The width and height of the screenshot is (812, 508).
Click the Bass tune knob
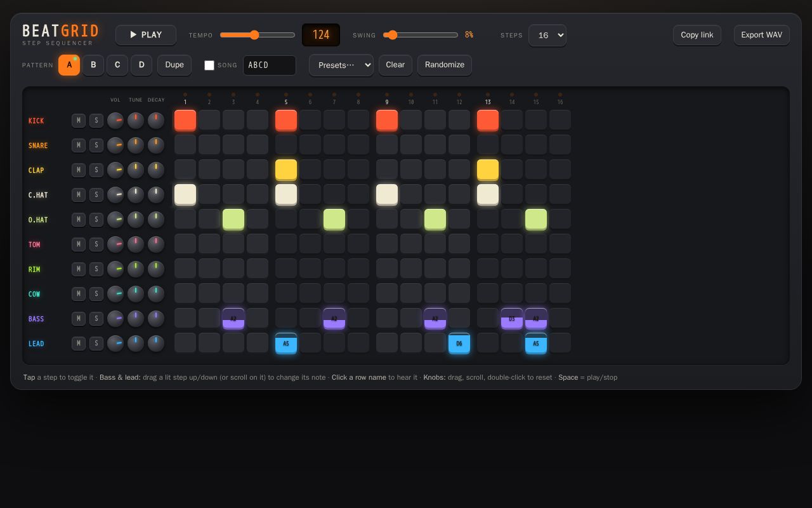pos(136,318)
